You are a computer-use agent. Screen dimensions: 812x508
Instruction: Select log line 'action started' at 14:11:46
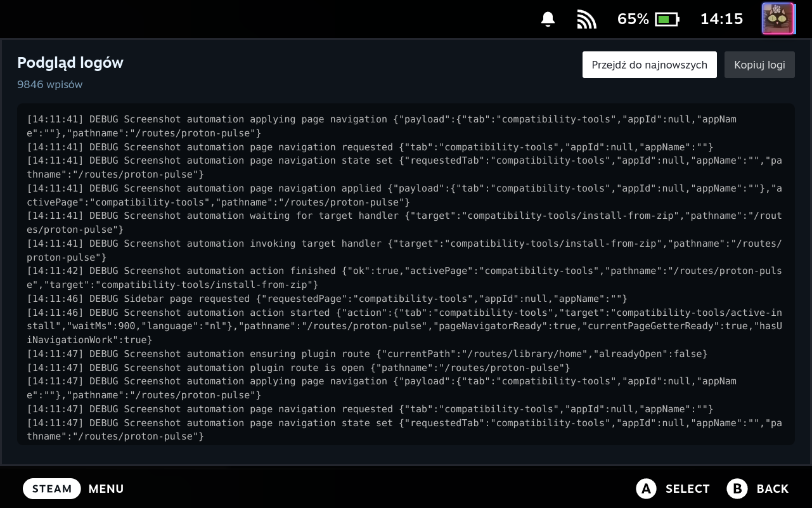click(x=404, y=326)
